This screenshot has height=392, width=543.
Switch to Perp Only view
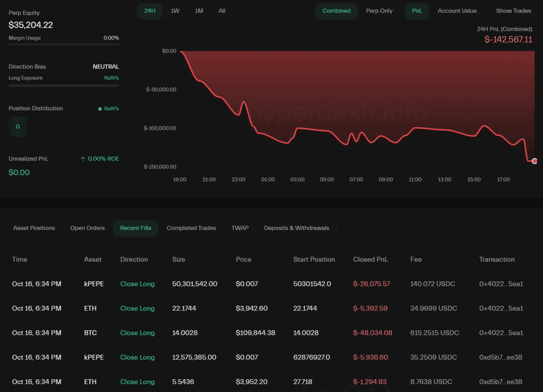coord(379,11)
